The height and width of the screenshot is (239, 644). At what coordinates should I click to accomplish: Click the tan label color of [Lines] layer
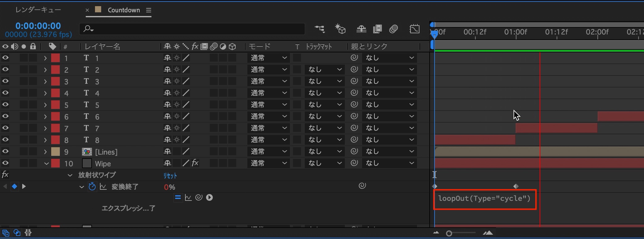(x=55, y=152)
